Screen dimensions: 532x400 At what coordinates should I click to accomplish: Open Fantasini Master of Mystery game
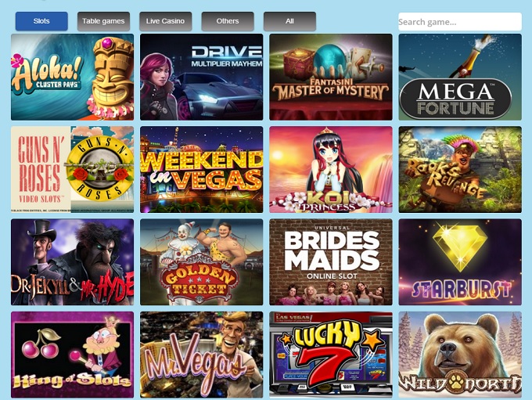[x=331, y=77]
